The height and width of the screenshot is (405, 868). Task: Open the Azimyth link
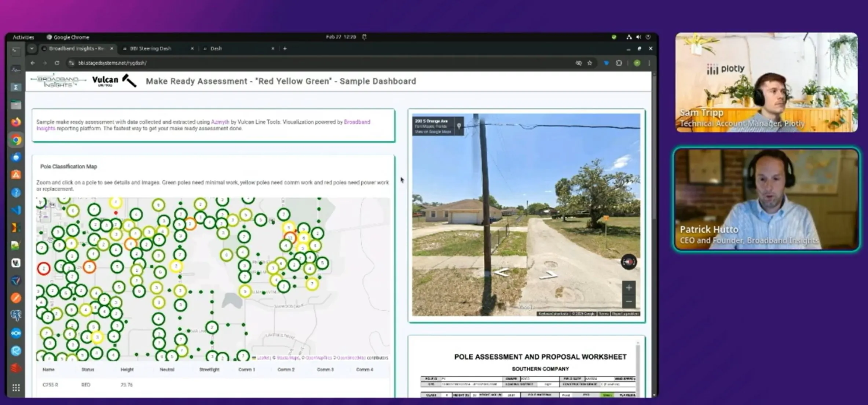point(220,122)
